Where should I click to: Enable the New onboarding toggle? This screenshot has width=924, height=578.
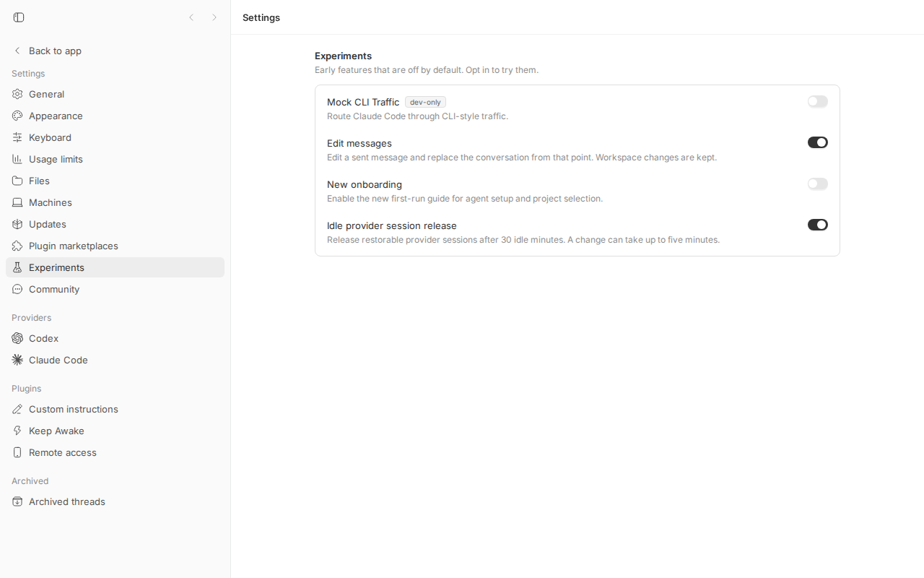818,184
